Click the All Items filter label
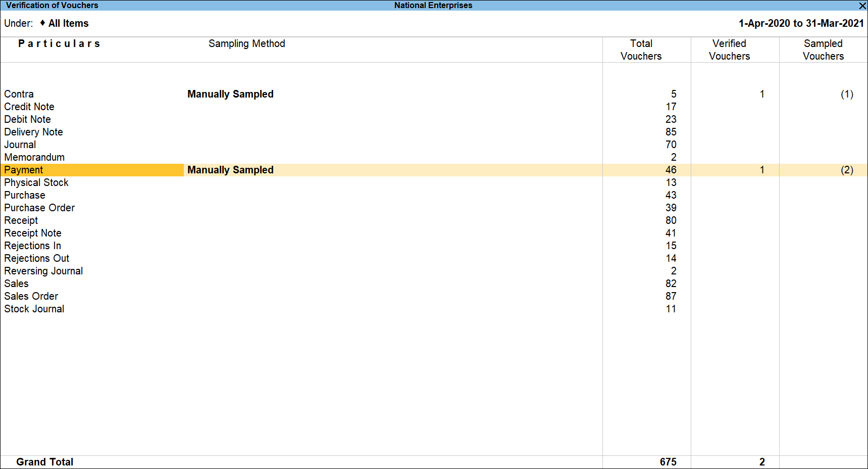 pyautogui.click(x=68, y=23)
